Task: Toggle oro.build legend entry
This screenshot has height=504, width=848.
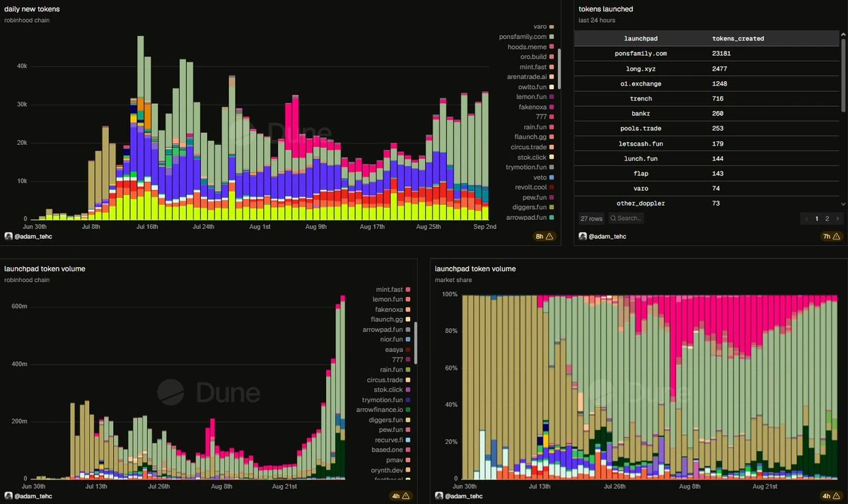Action: (x=537, y=57)
